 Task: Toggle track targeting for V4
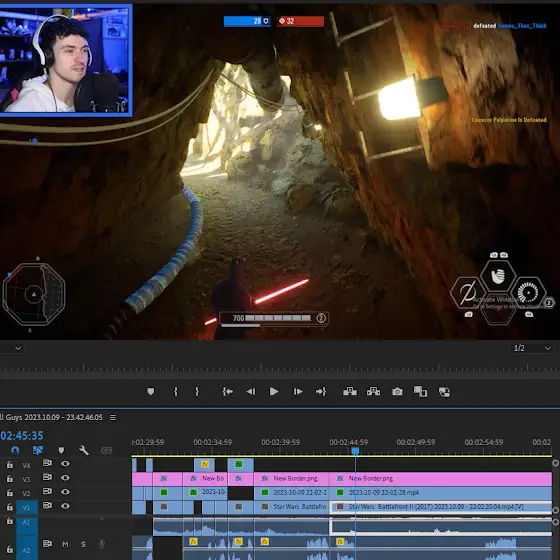(x=27, y=465)
